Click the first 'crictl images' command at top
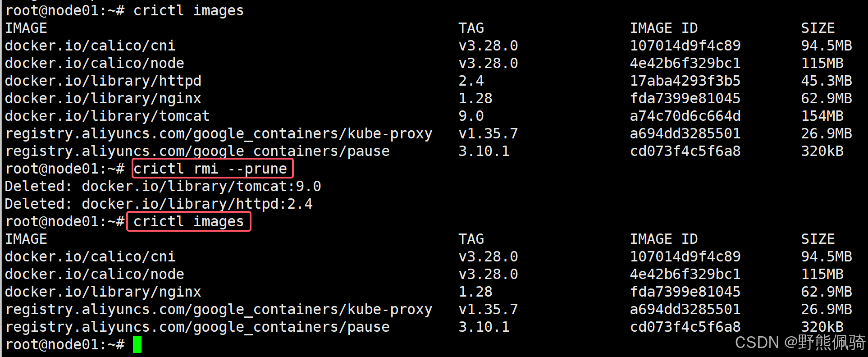This screenshot has width=868, height=357. pos(188,10)
